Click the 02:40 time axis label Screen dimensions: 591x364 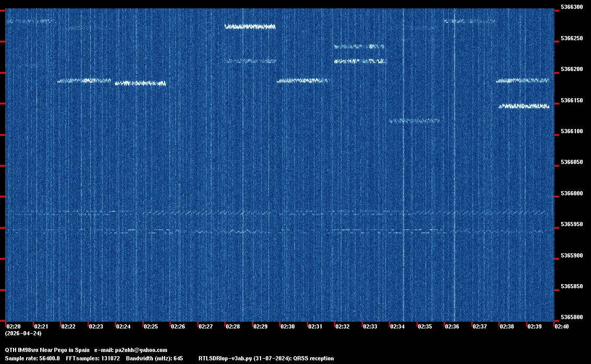click(562, 326)
